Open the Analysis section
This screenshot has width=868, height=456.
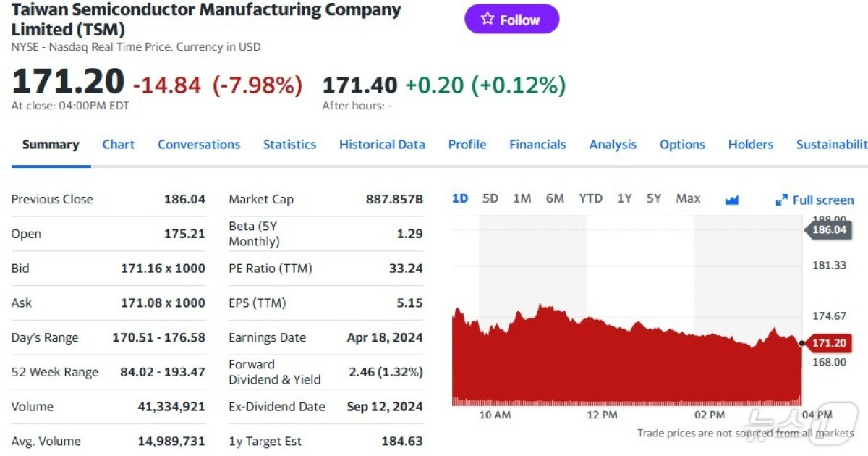coord(612,145)
